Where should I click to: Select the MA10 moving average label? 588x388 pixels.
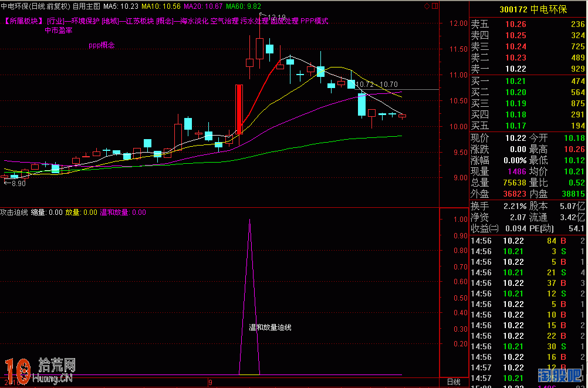pyautogui.click(x=162, y=6)
